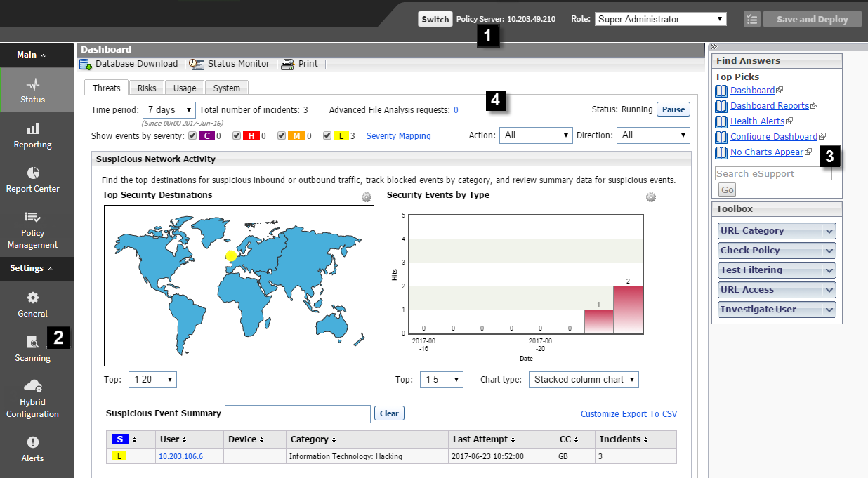Expand the URL Category toolbox
Image resolution: width=868 pixels, height=478 pixels.
(829, 231)
